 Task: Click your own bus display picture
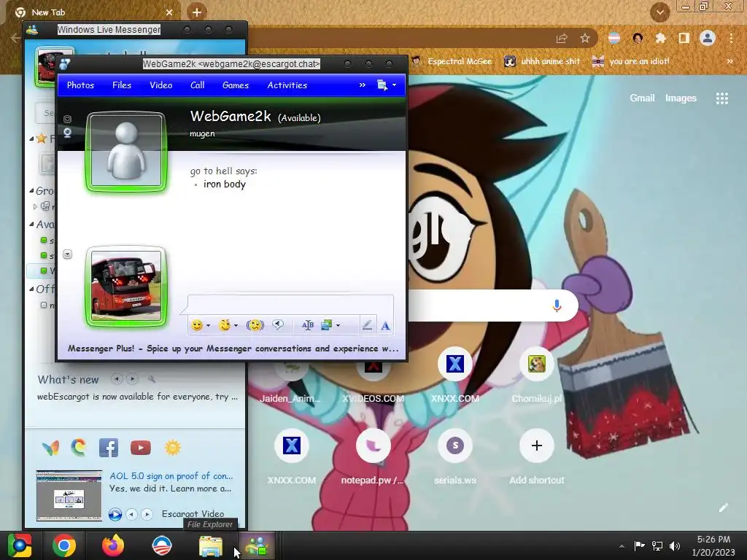(x=126, y=286)
